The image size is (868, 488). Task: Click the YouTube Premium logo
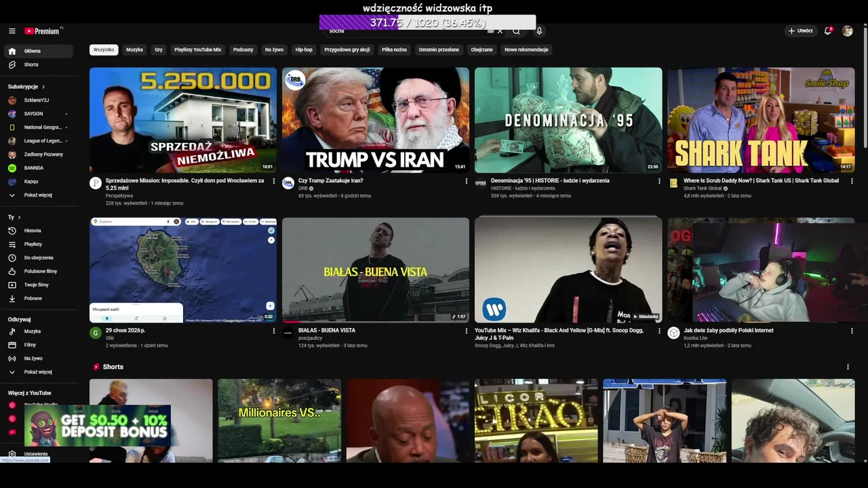42,31
